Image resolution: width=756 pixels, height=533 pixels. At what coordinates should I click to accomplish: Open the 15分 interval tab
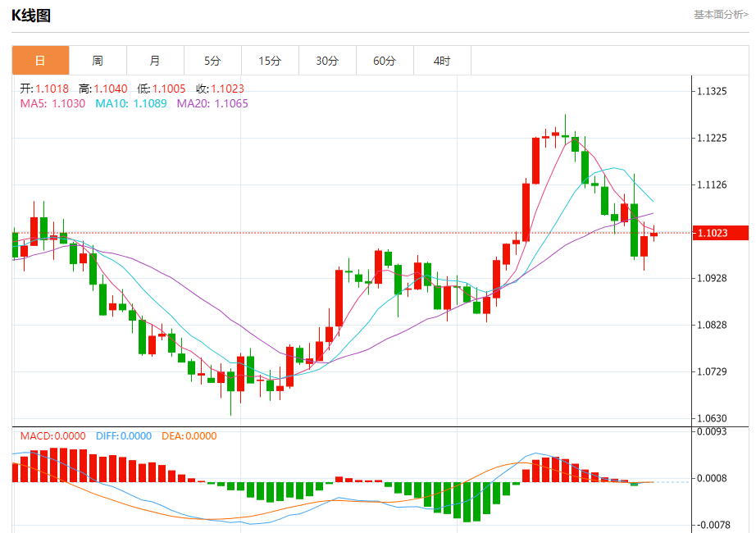click(270, 61)
